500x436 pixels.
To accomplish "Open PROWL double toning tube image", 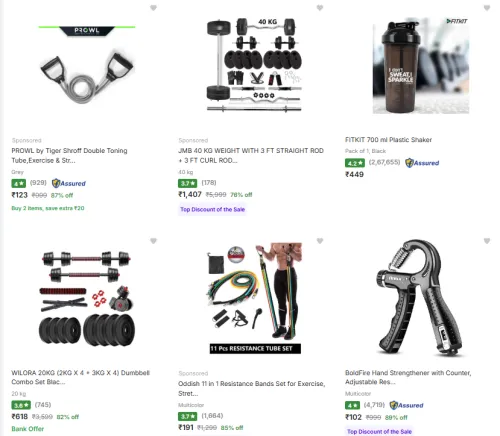I will point(87,65).
